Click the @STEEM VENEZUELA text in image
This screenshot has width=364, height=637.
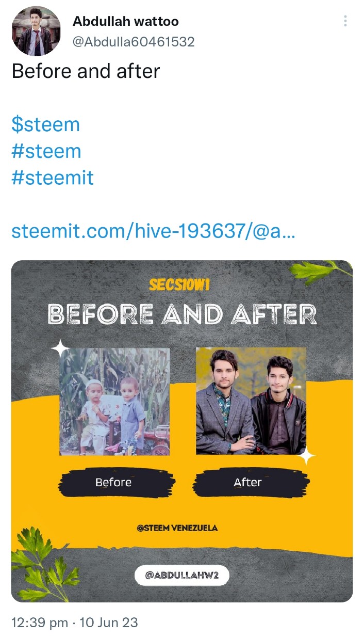(x=177, y=528)
